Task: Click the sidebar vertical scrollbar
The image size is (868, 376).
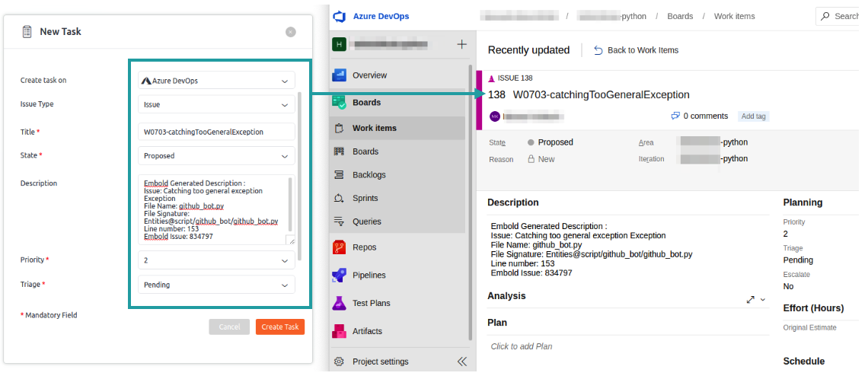Action: point(471,204)
